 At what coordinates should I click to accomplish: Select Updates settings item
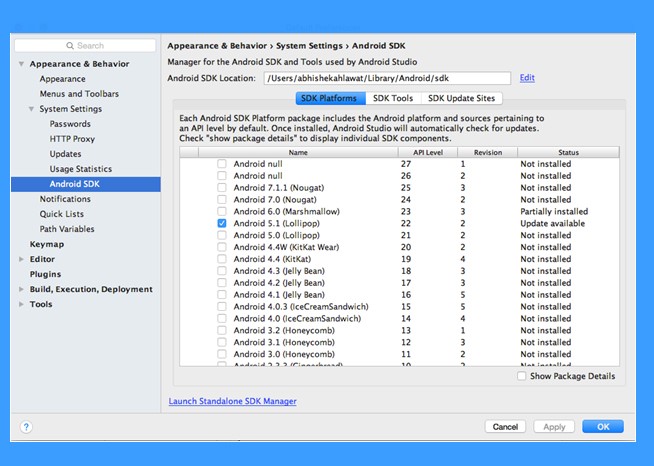pos(65,154)
